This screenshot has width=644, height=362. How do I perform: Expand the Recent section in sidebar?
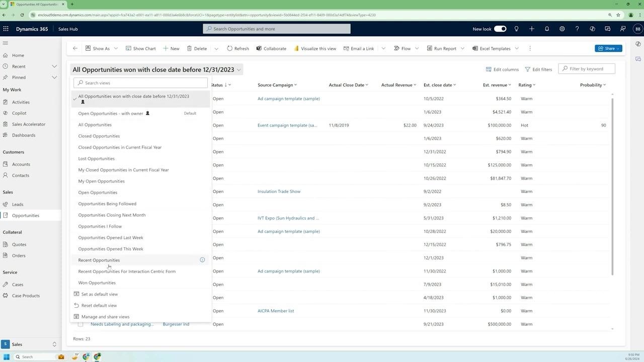coord(54,66)
